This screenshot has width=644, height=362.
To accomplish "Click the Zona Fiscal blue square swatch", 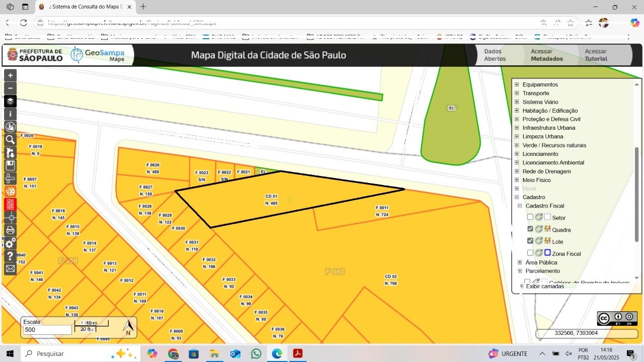I will (547, 253).
